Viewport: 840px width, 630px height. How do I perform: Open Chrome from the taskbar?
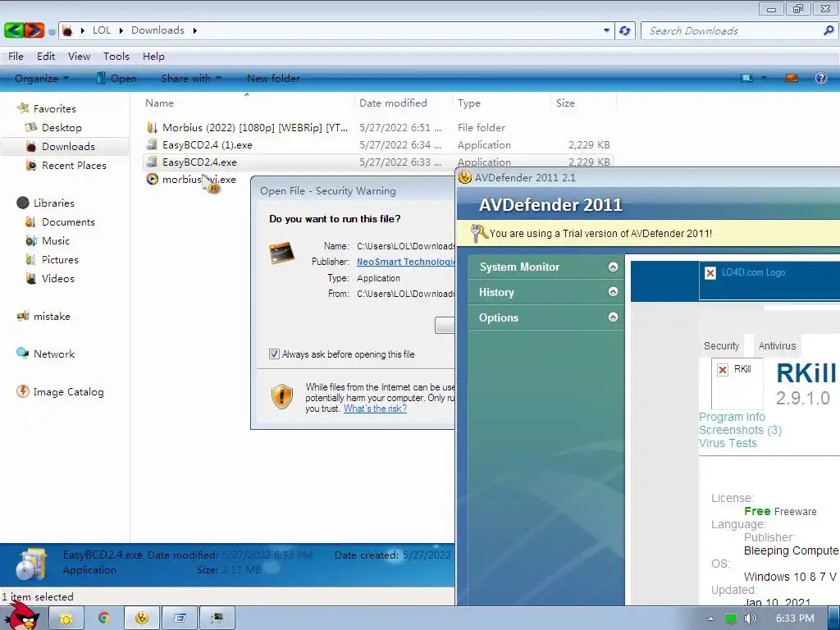pyautogui.click(x=104, y=619)
